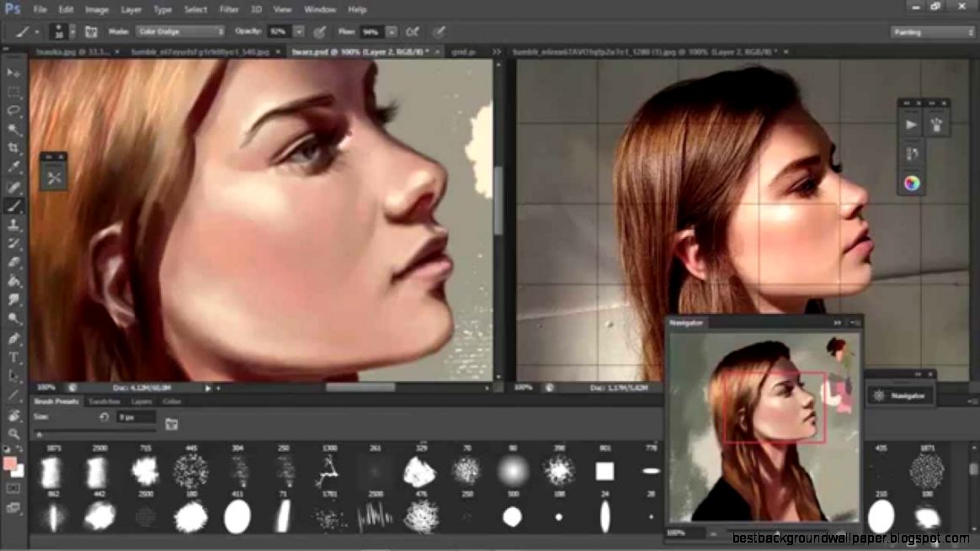Click the color wheel icon in the floating panel
Screen dimensions: 980x551
click(911, 182)
